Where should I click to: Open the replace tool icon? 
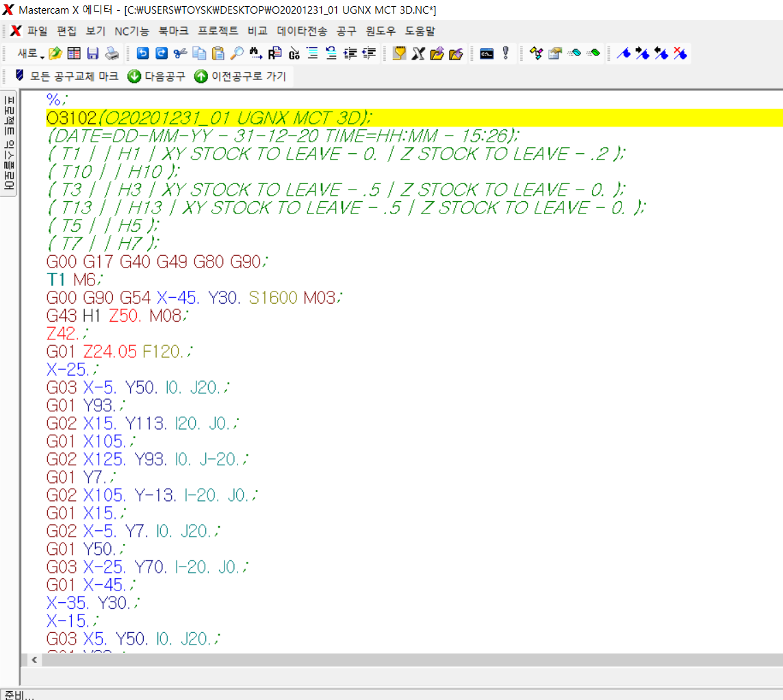click(x=274, y=53)
